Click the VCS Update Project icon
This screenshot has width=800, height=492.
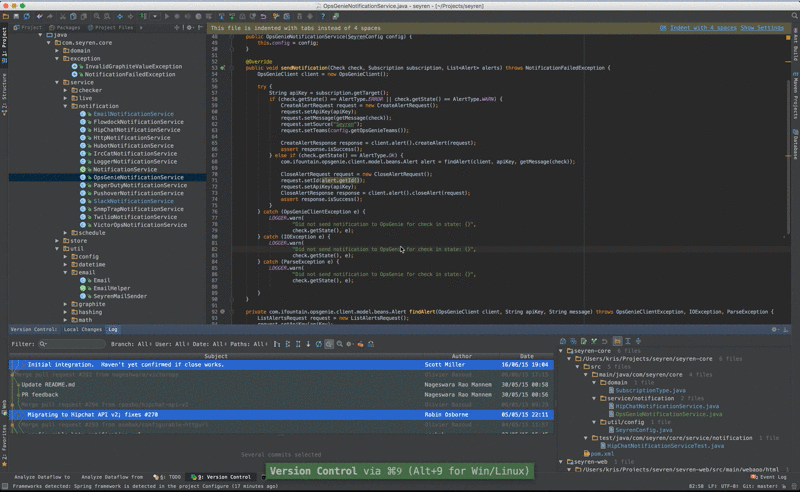(x=221, y=16)
